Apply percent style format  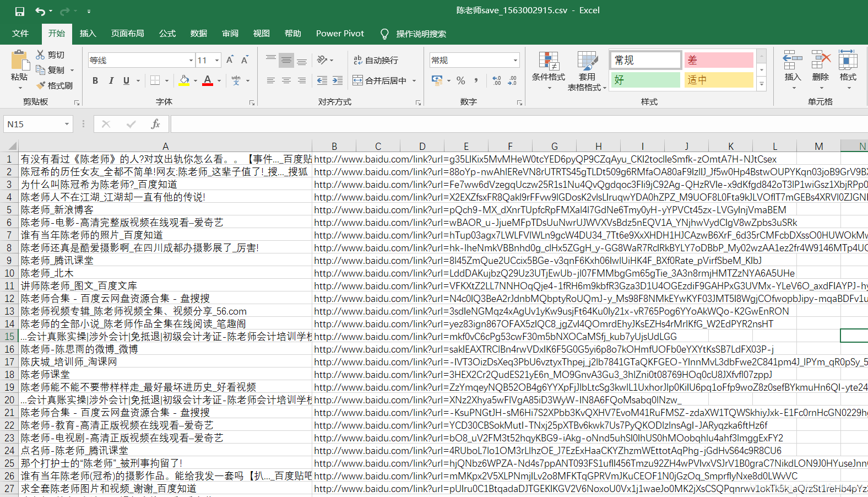click(x=461, y=80)
